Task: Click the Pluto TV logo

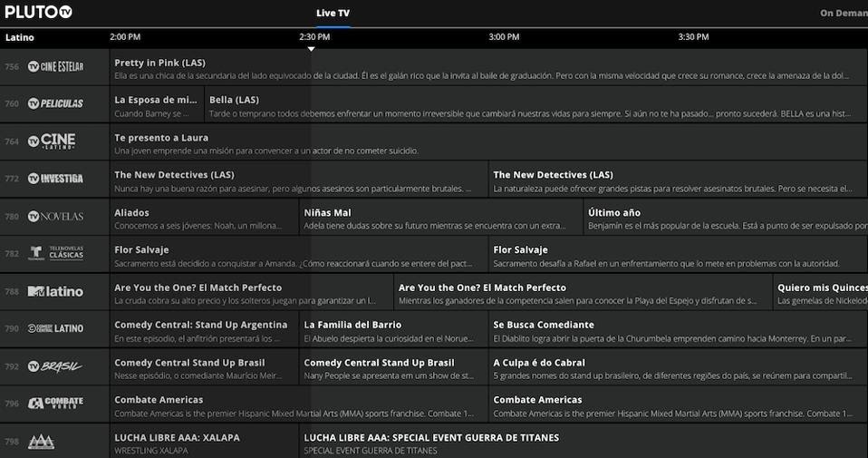Action: [38, 12]
